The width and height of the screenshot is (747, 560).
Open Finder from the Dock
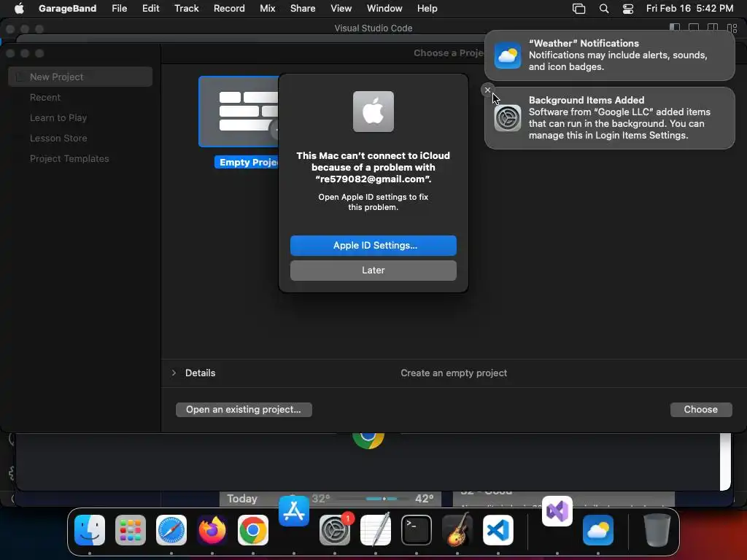tap(90, 529)
